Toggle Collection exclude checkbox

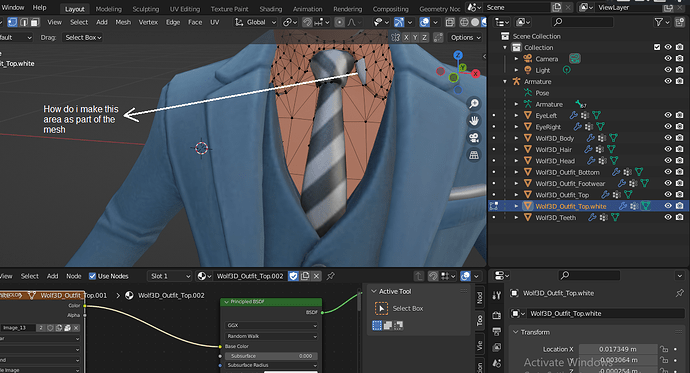(x=657, y=47)
